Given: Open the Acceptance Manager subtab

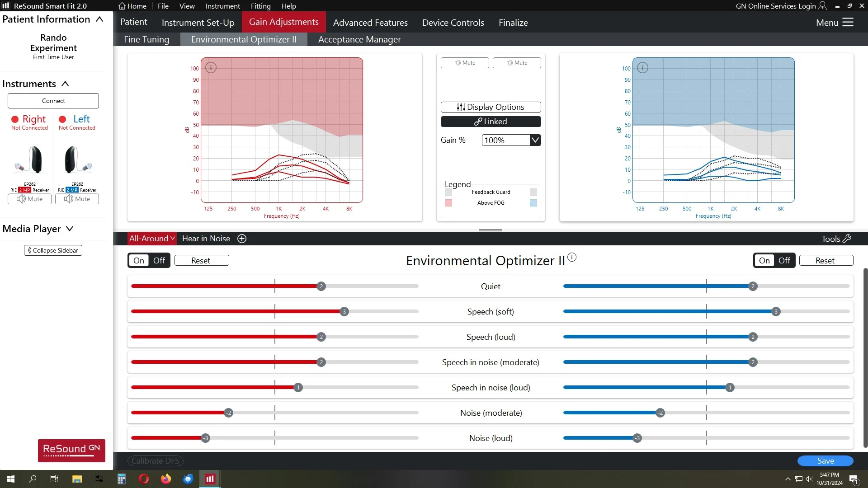Looking at the screenshot, I should click(359, 39).
